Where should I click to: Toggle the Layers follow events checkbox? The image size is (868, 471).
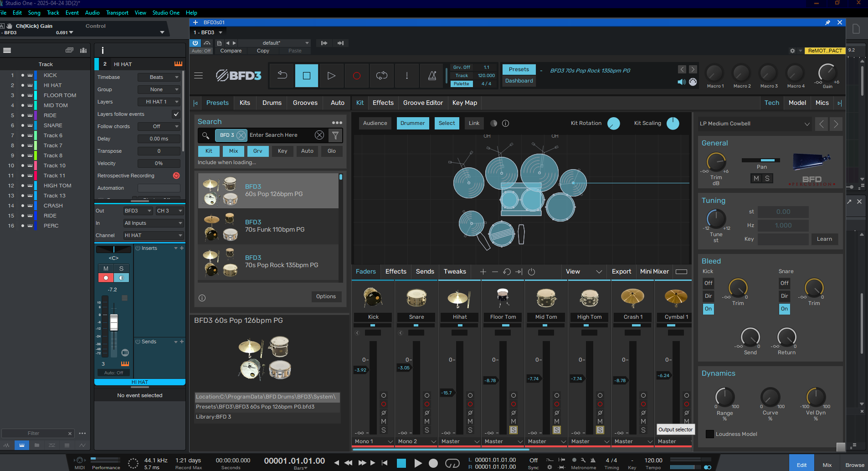176,114
